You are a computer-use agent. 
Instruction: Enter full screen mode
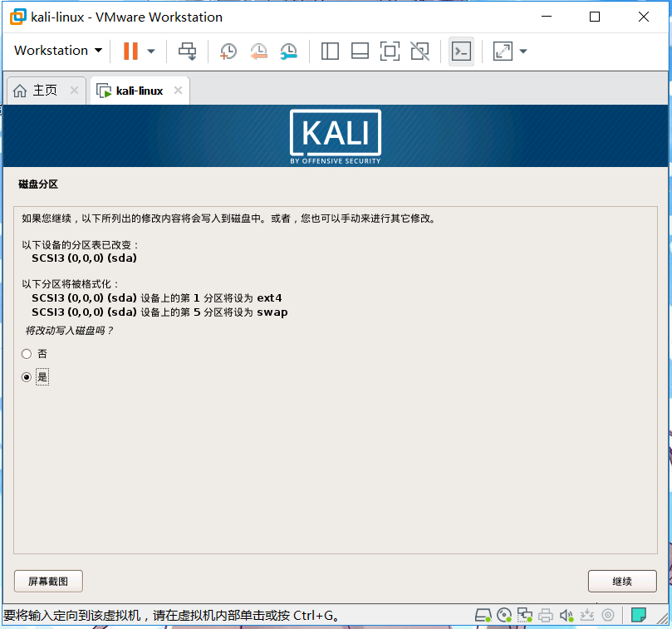pyautogui.click(x=390, y=51)
